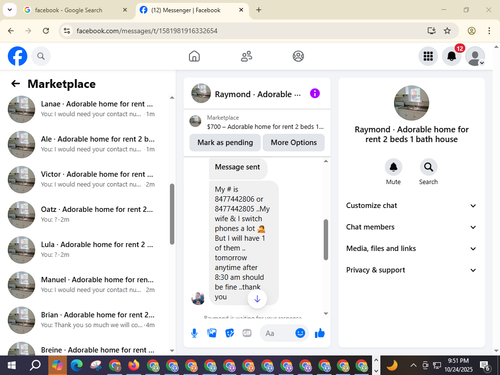Attach a file with the photo icon

(x=212, y=333)
